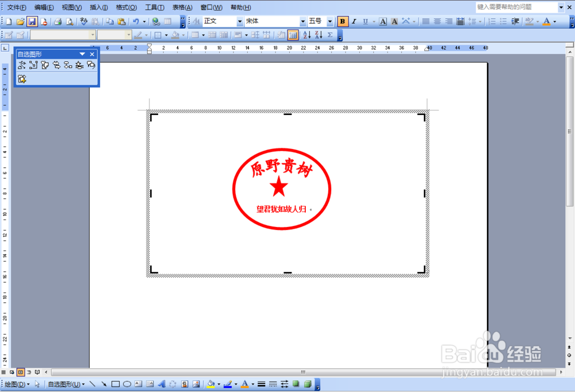Choose stars and banners in AutoShapes panel
This screenshot has width=575, height=392.
(x=80, y=65)
